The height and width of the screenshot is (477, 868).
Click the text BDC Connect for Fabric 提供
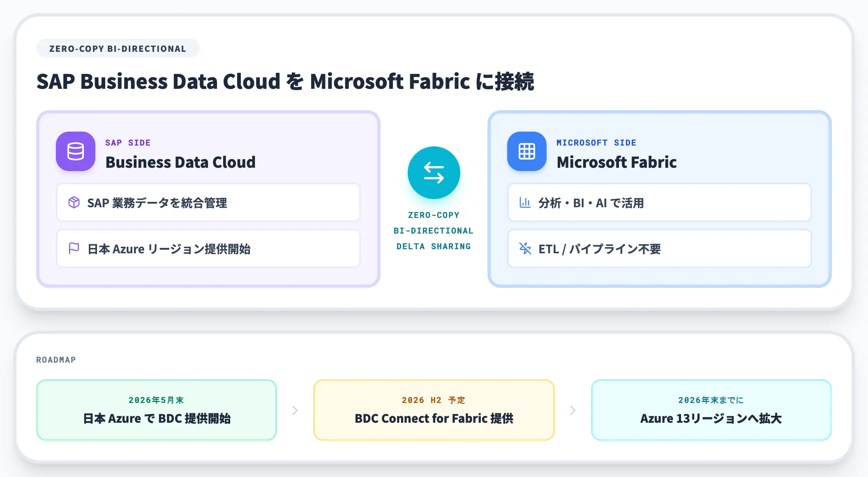[434, 419]
